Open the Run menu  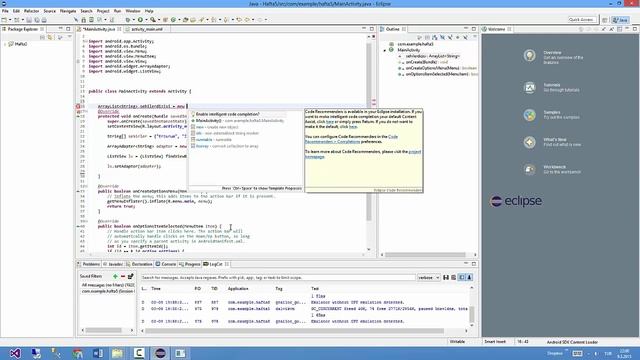click(x=118, y=11)
